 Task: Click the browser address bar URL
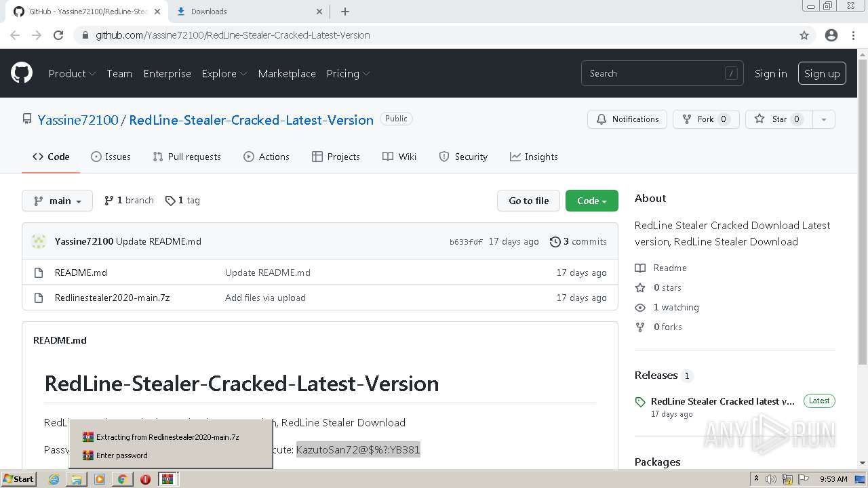click(x=233, y=35)
